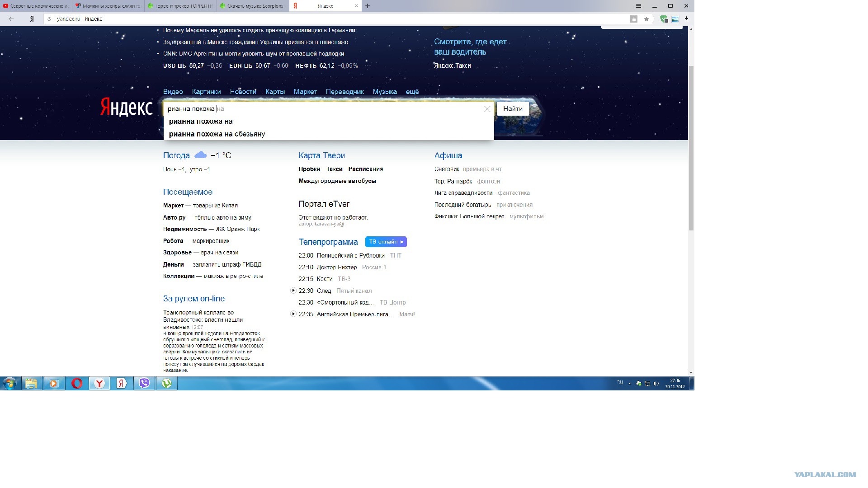Play the 22:30 След broadcast icon
868x488 pixels.
point(293,290)
